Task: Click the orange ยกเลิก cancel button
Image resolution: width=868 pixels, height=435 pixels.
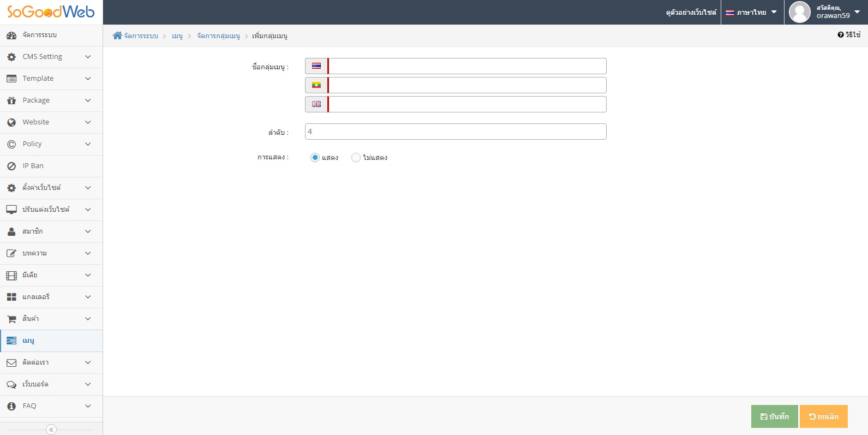Action: click(x=824, y=416)
